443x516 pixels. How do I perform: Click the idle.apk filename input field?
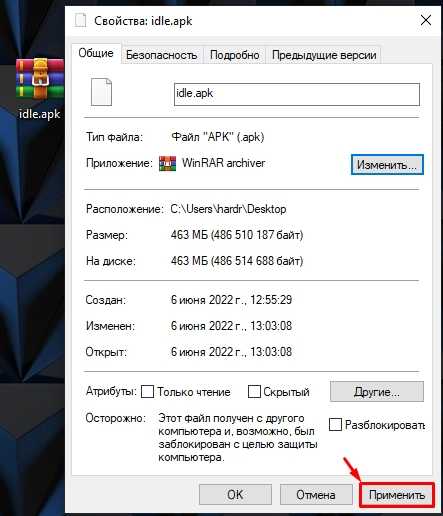coord(297,94)
